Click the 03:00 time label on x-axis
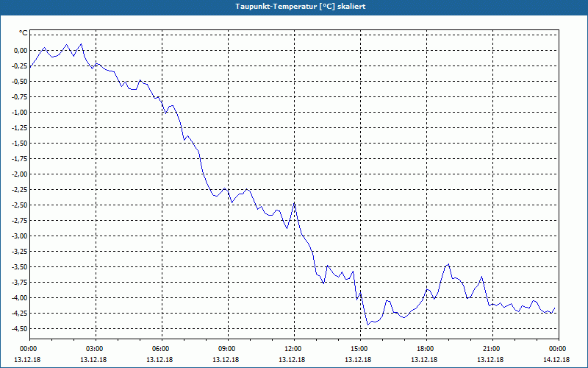 pos(96,349)
